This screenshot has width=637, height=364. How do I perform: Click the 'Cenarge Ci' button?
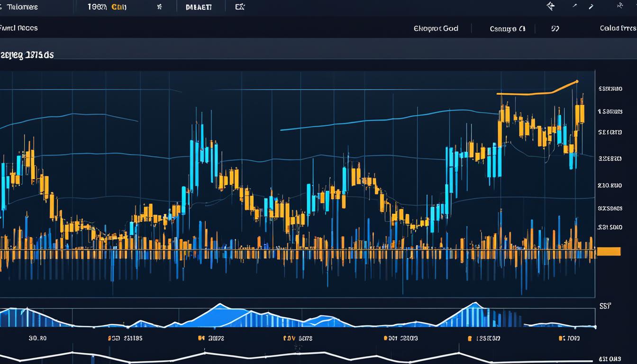tap(508, 28)
